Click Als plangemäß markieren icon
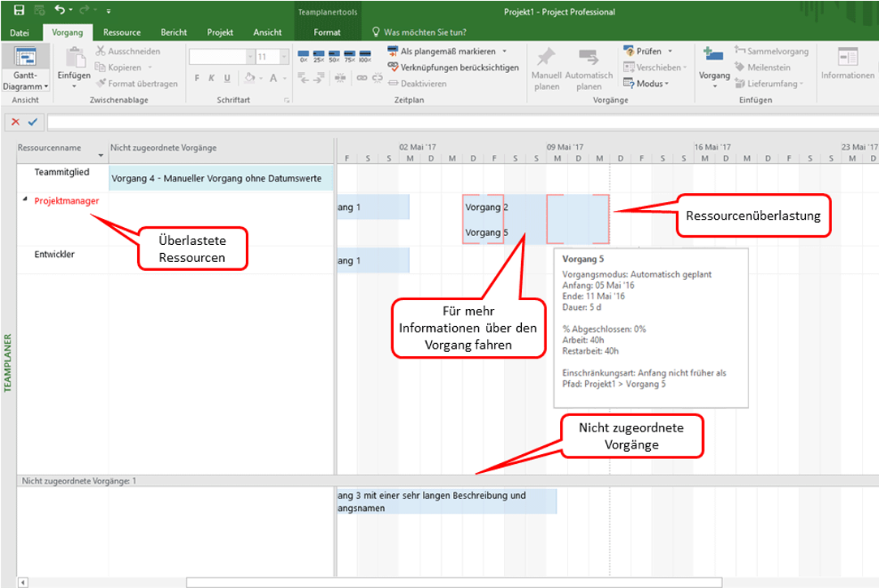879x588 pixels. tap(394, 51)
